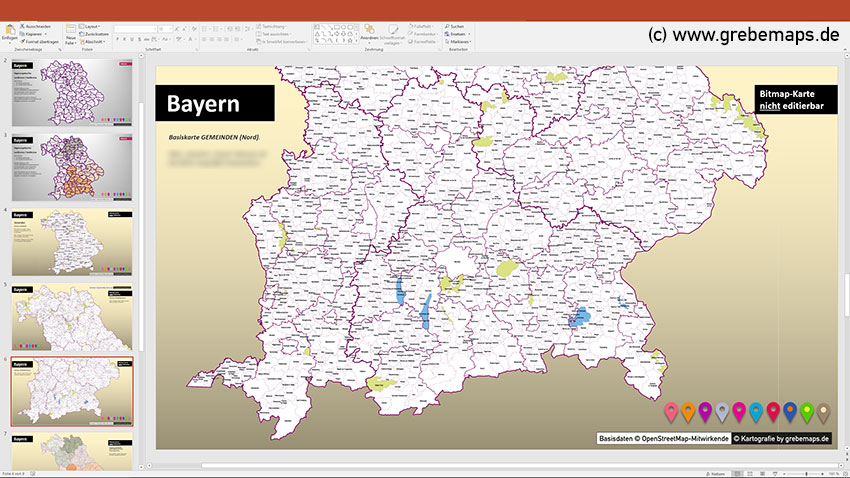Screen dimensions: 850x478
Task: Click the Ersetzen button
Action: point(456,33)
